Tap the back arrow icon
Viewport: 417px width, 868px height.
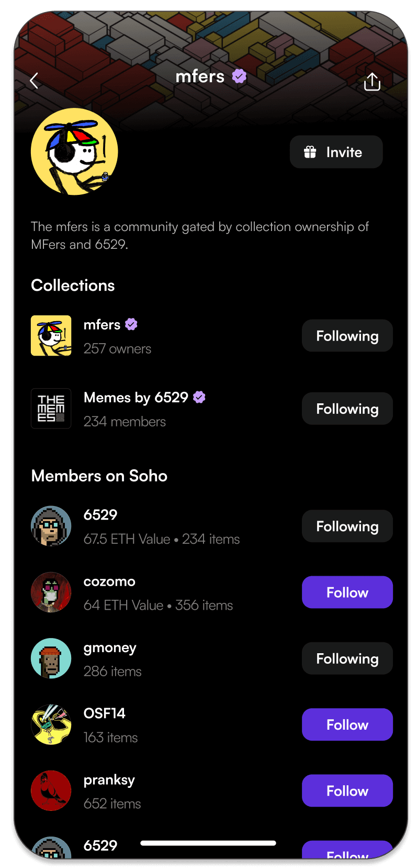(x=35, y=81)
